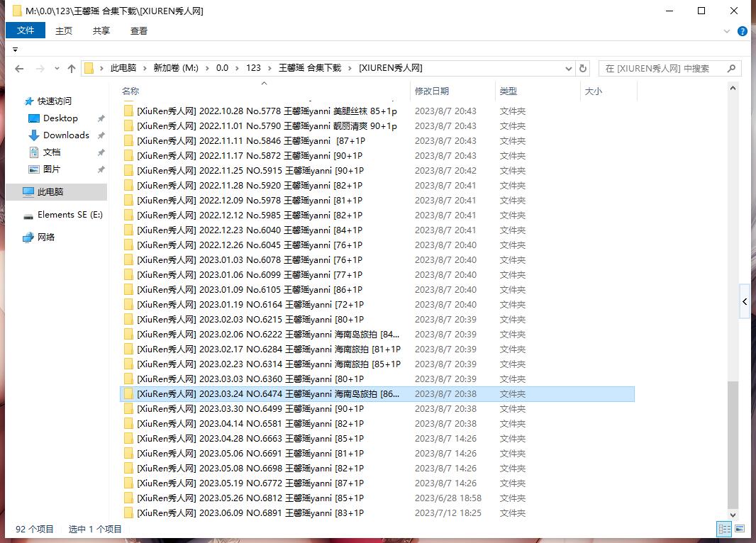Select 网络 in navigation pane
Screen dimensions: 756x543
pyautogui.click(x=46, y=237)
